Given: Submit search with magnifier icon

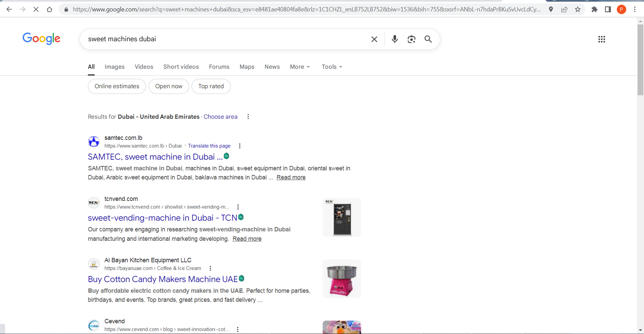Looking at the screenshot, I should coord(428,39).
